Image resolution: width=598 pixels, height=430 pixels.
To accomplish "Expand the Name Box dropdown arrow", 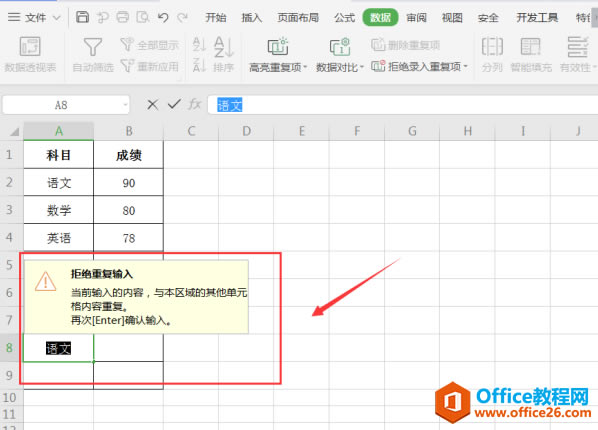I will 125,105.
